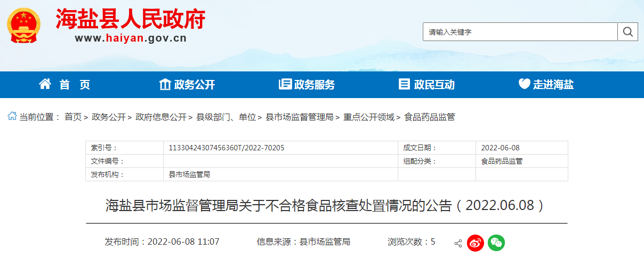Image resolution: width=644 pixels, height=258 pixels.
Task: Click the keyword search input field
Action: click(520, 32)
